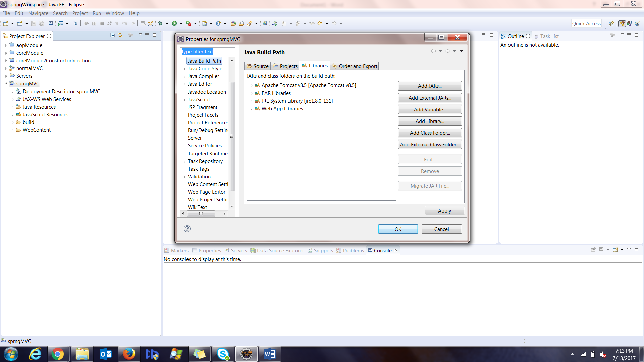The image size is (644, 362).
Task: Open the Debug button dropdown arrow
Action: click(x=167, y=23)
